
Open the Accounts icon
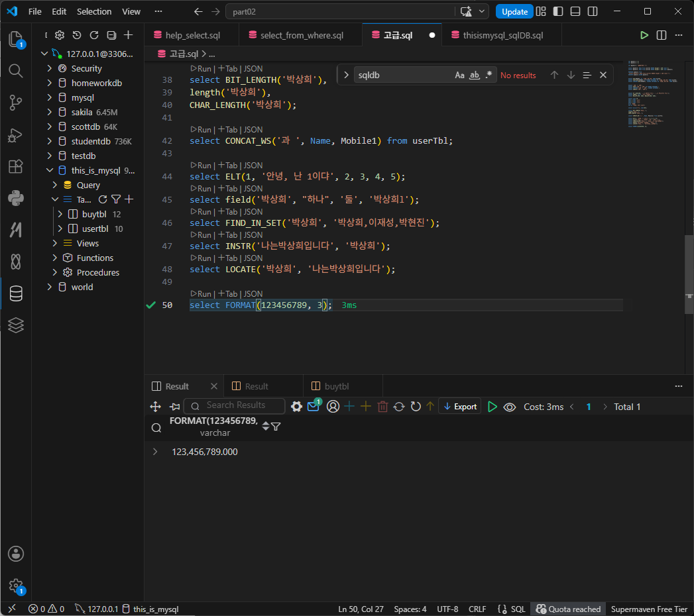point(16,554)
